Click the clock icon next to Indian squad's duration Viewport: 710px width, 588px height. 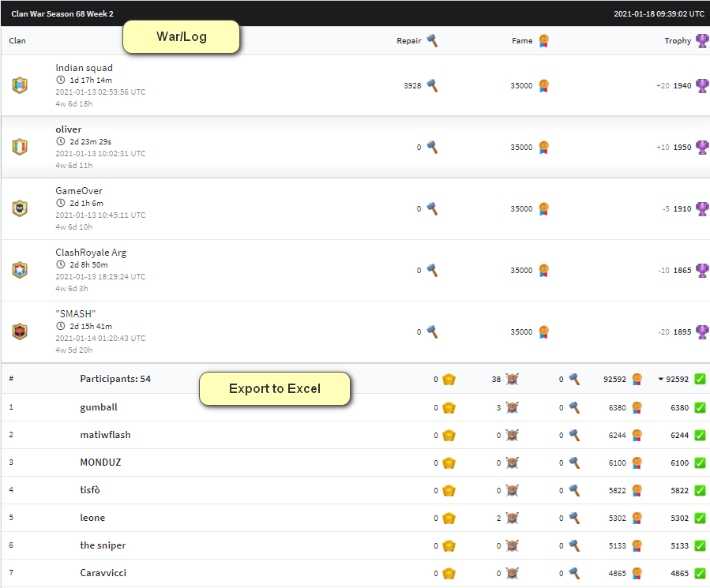(58, 80)
